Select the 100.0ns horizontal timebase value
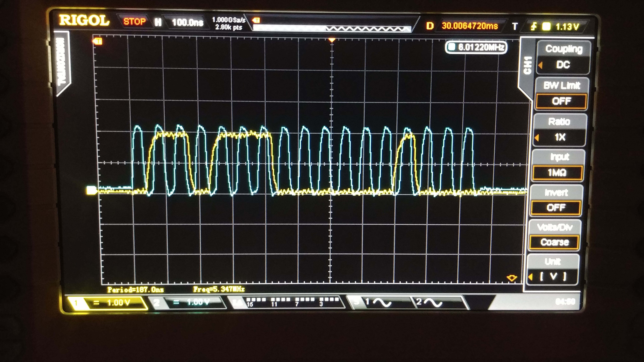 click(x=188, y=22)
